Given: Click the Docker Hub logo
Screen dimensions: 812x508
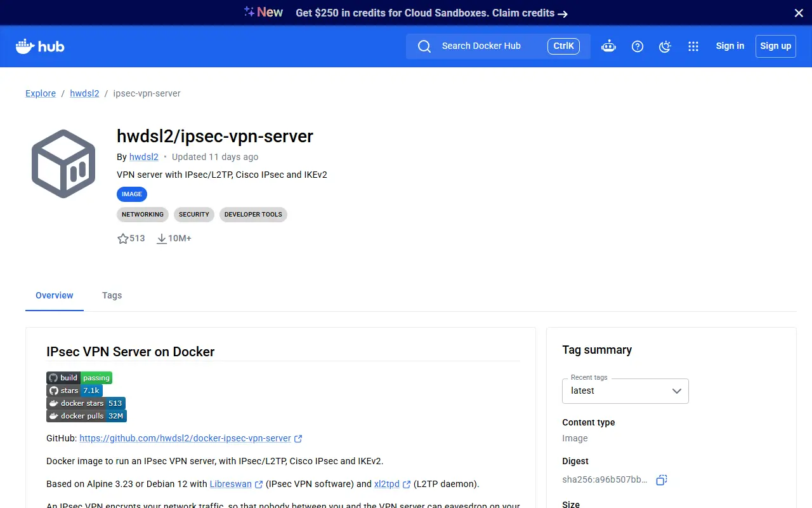Looking at the screenshot, I should coord(40,46).
